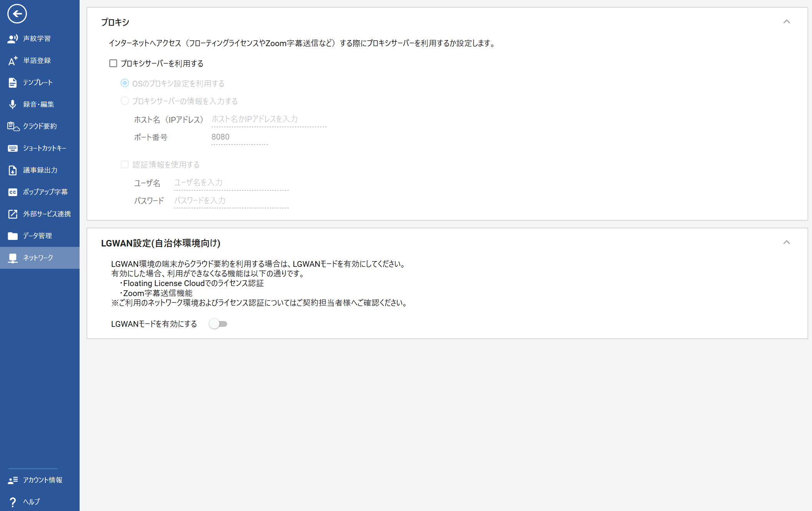Click the back arrow icon

[17, 14]
